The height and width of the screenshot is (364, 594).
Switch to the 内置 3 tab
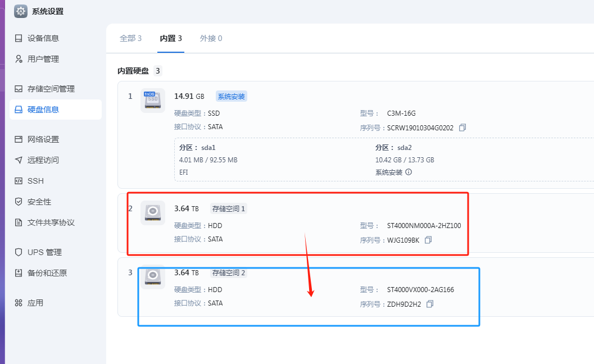(171, 38)
